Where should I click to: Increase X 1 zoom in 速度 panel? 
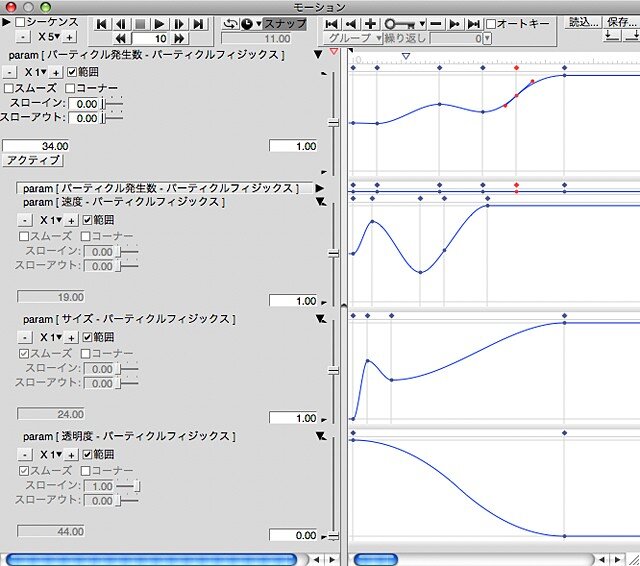point(71,221)
